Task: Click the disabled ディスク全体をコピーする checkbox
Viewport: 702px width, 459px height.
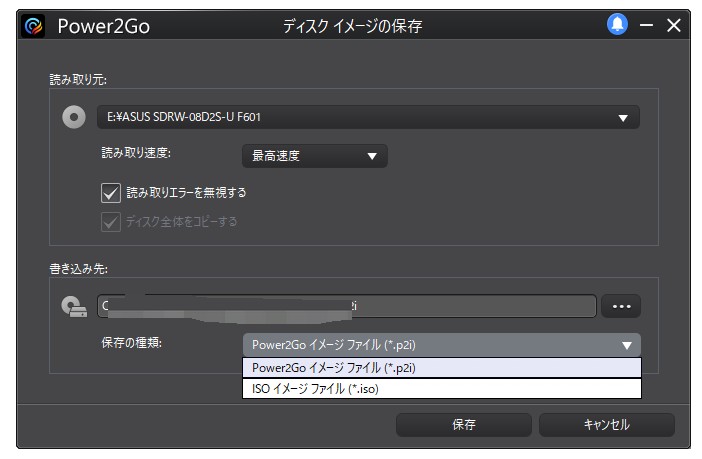Action: pos(111,222)
